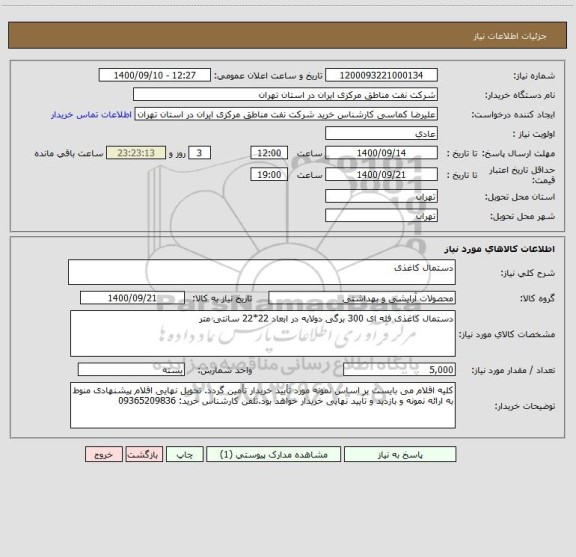Image resolution: width=576 pixels, height=557 pixels.
Task: Click label شماره نیاز
Action: [x=534, y=76]
